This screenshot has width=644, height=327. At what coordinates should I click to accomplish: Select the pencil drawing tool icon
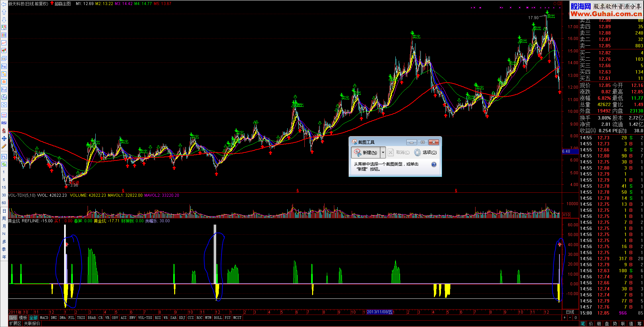pos(4,146)
